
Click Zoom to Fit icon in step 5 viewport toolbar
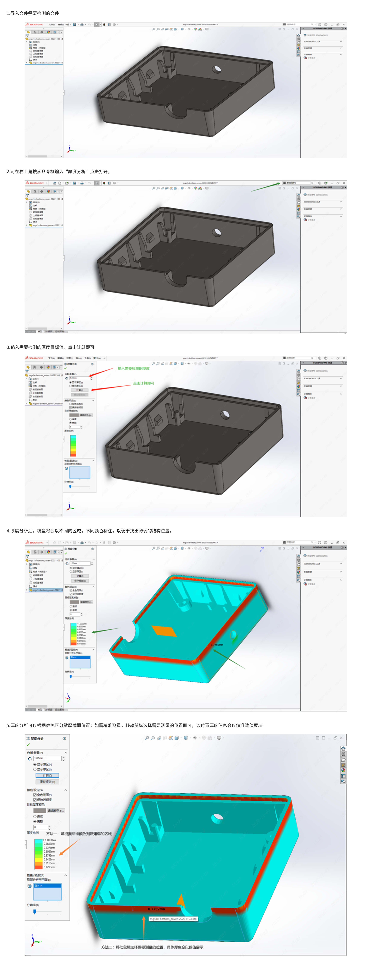[x=147, y=738]
